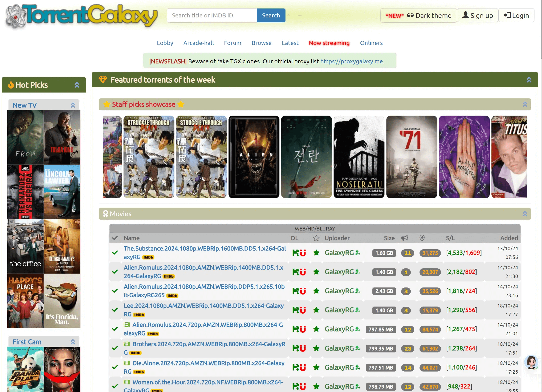Click the green torrent download icon for Lee.2024

pyautogui.click(x=296, y=310)
